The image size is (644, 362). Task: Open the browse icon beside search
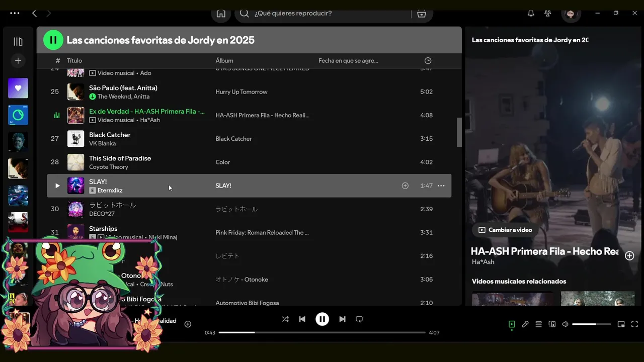(x=422, y=14)
